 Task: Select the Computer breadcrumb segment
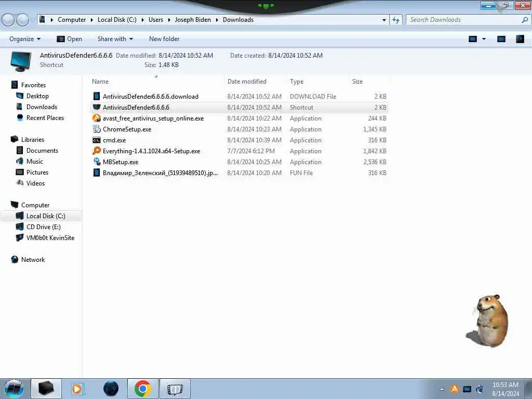click(72, 20)
